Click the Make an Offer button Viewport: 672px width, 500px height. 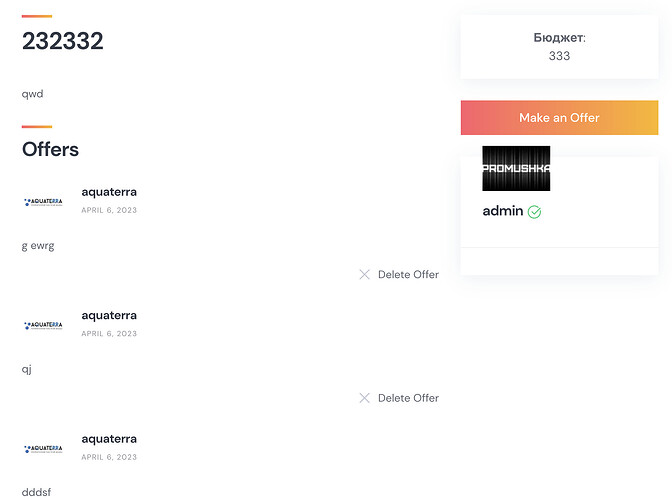pos(559,118)
